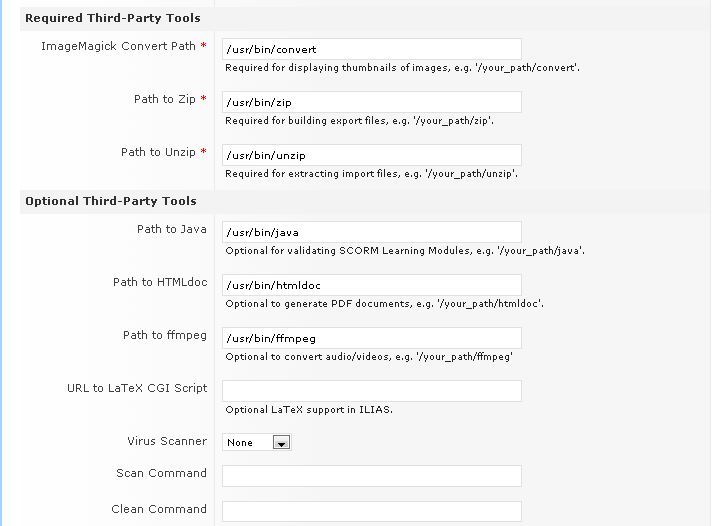Image resolution: width=718 pixels, height=526 pixels.
Task: Click the Scan Command input field
Action: (371, 476)
